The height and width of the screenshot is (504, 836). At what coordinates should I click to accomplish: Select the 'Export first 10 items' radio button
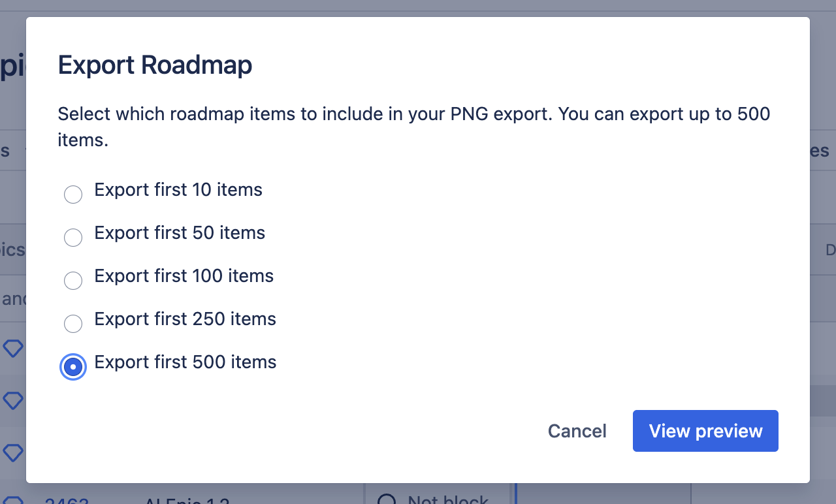pyautogui.click(x=73, y=195)
